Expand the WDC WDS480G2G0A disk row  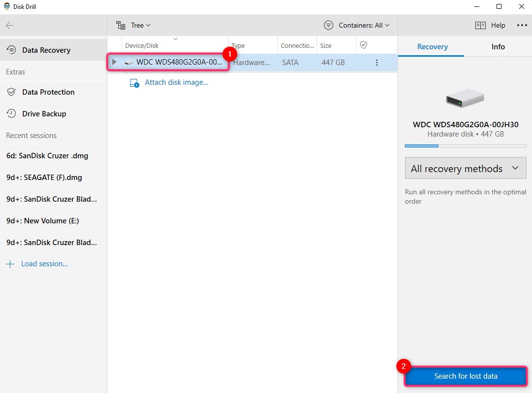click(x=114, y=62)
